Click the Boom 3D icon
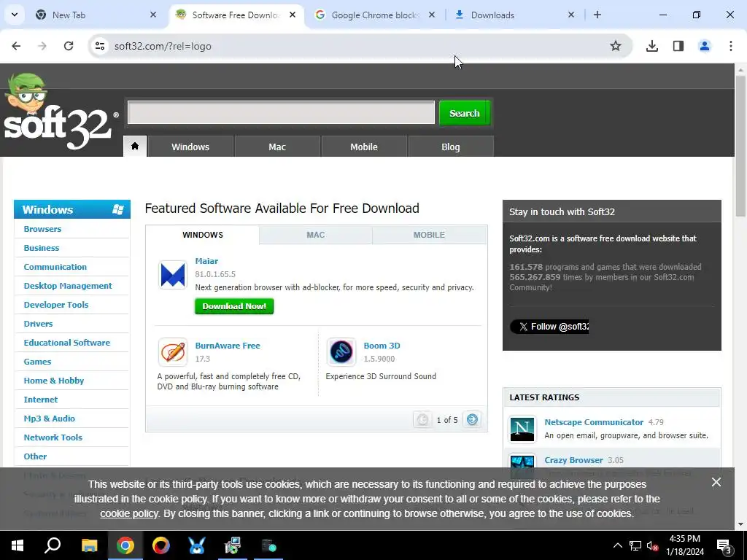 pyautogui.click(x=341, y=352)
